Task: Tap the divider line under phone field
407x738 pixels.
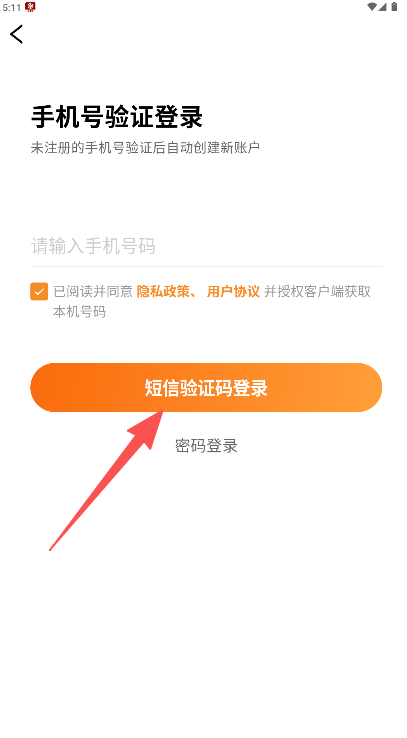Action: click(x=206, y=266)
